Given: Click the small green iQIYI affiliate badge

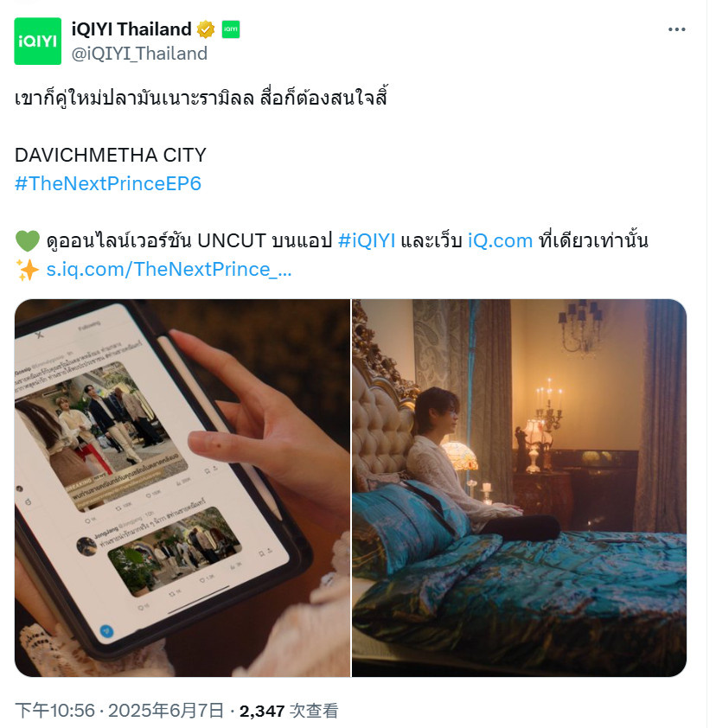Looking at the screenshot, I should pyautogui.click(x=230, y=29).
